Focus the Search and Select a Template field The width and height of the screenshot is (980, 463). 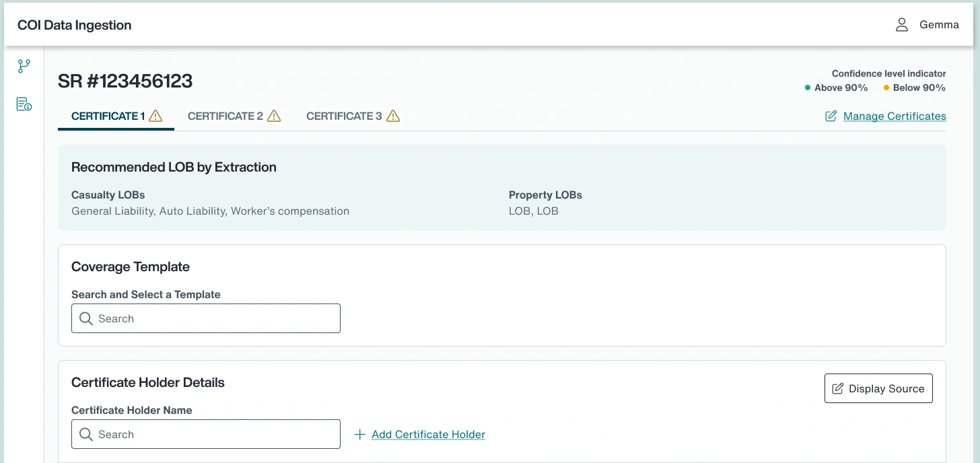206,318
